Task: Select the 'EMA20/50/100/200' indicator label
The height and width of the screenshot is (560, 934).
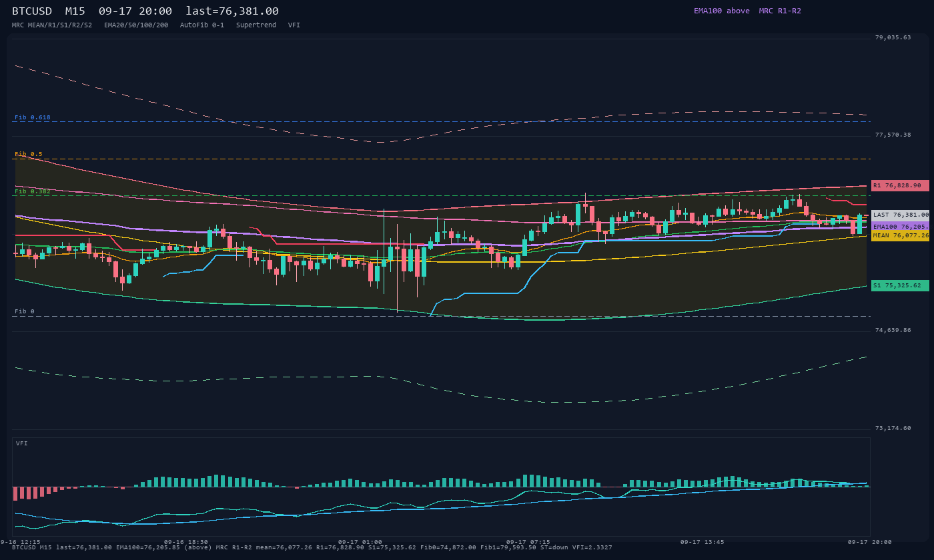Action: click(136, 25)
